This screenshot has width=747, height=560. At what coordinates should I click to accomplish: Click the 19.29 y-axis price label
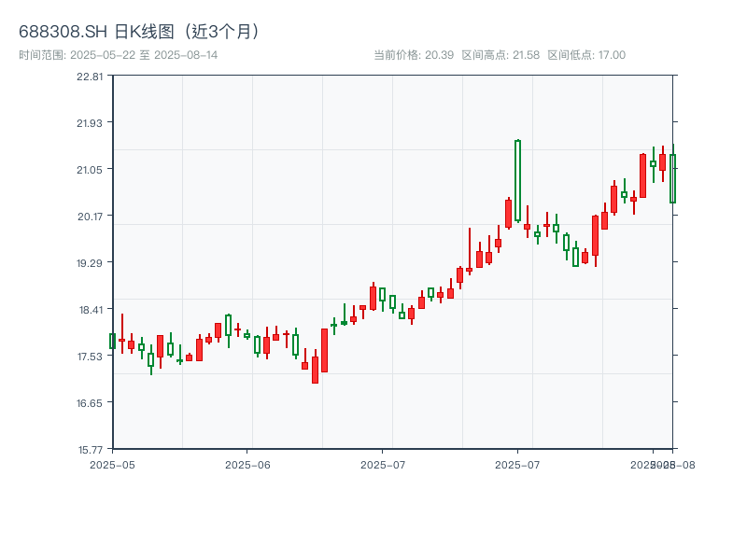[90, 262]
